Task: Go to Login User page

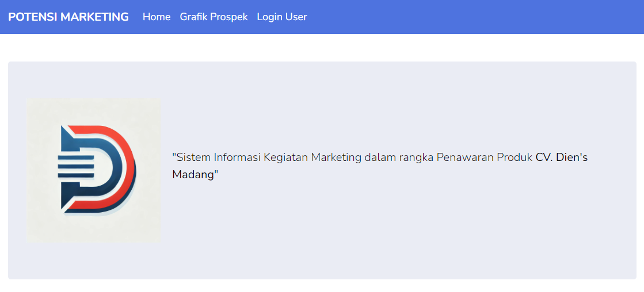Action: [x=282, y=17]
